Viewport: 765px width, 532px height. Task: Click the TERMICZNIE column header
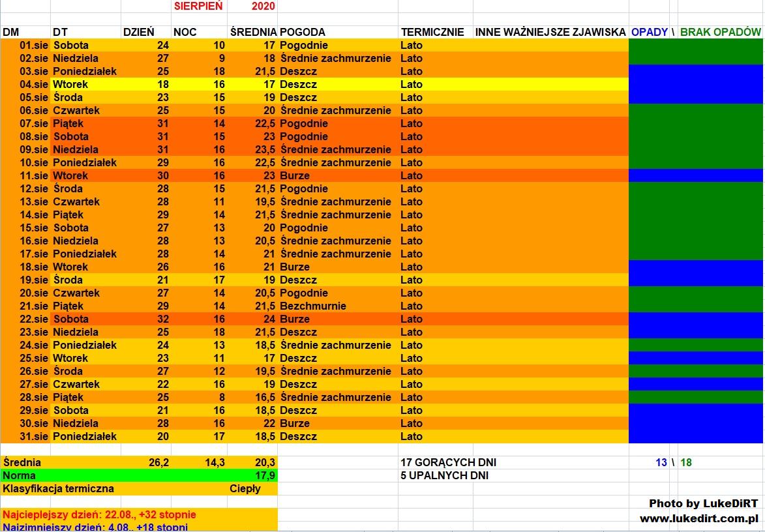[x=432, y=32]
